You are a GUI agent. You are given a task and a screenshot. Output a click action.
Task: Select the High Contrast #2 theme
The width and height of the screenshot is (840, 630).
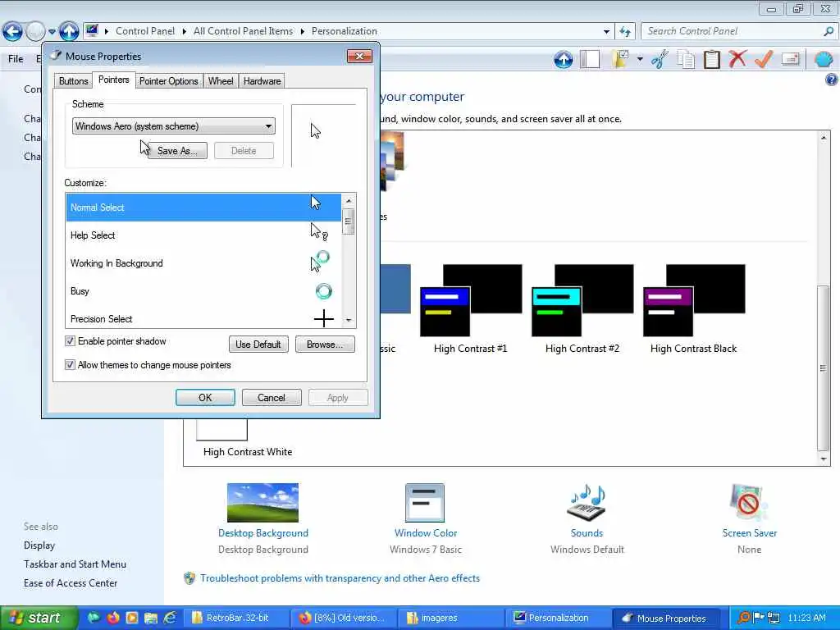click(x=582, y=309)
